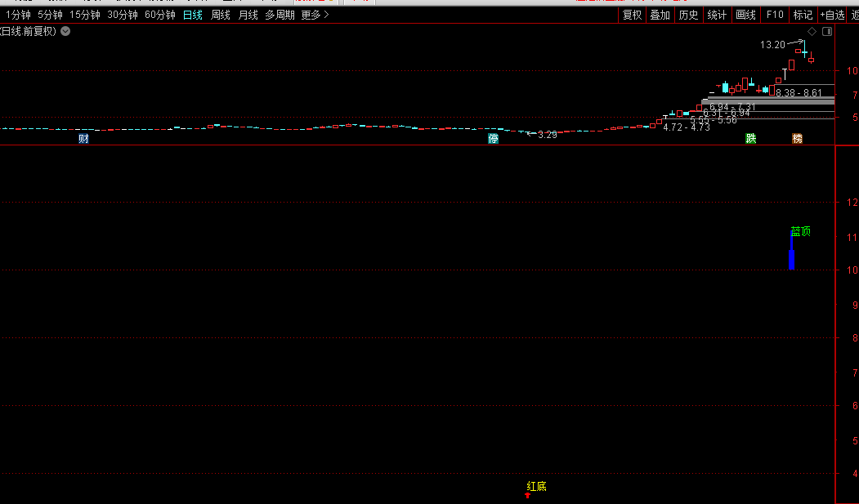Expand the 更多 period options

315,15
